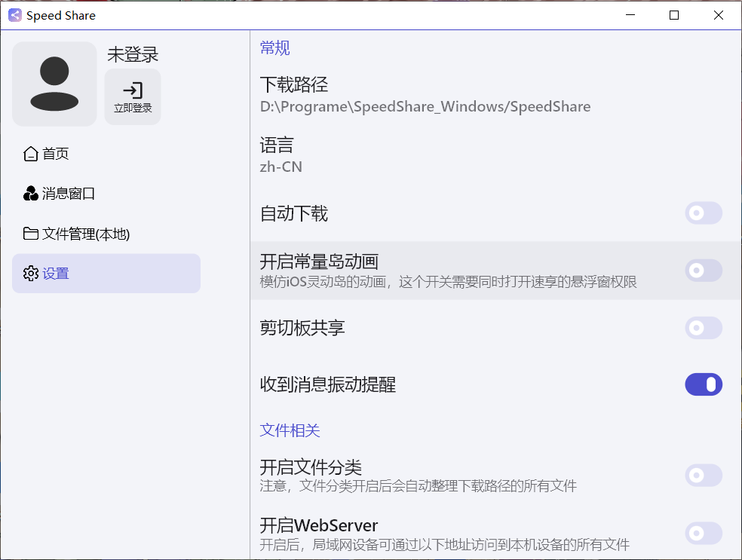Select the 常规 general section header
742x560 pixels.
pyautogui.click(x=274, y=47)
